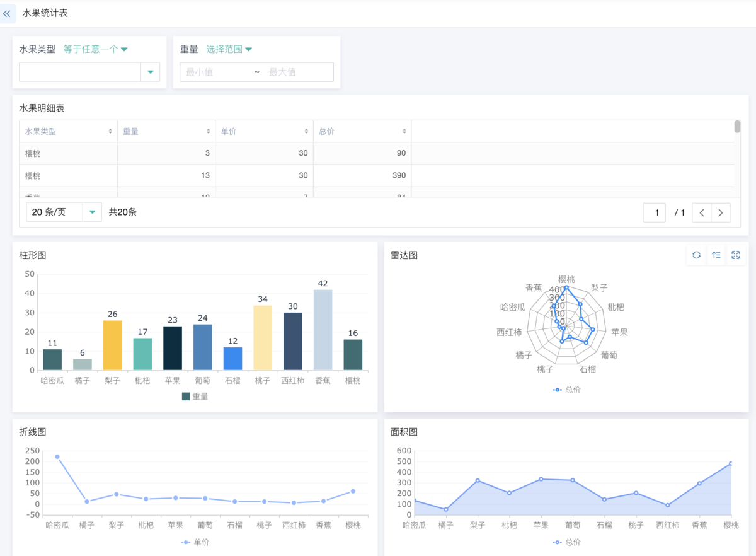Sort table by 总价 column
Viewport: 756px width, 556px height.
click(x=404, y=131)
